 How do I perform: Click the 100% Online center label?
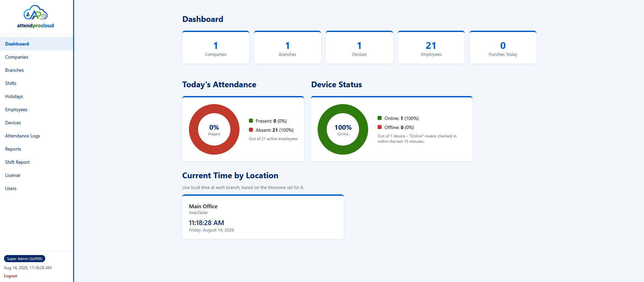tap(343, 130)
